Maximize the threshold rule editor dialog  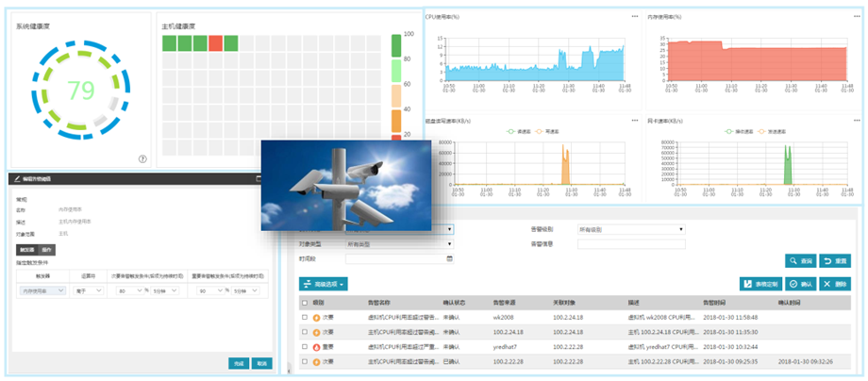coord(259,178)
